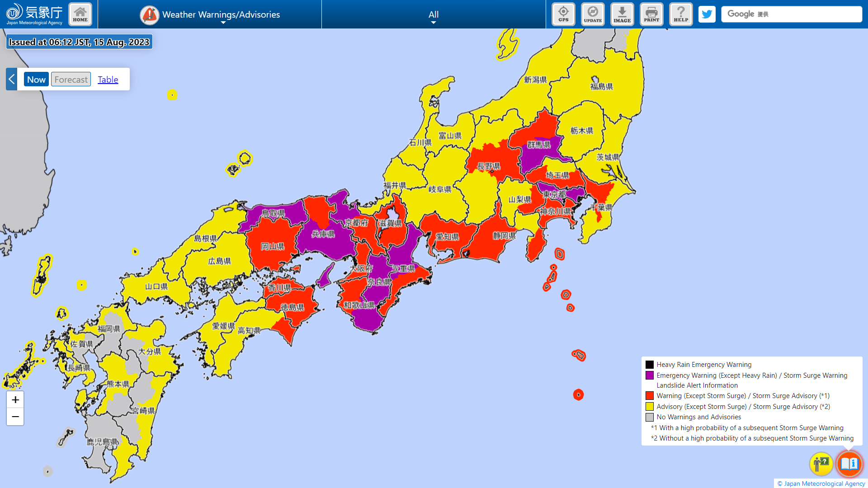The image size is (868, 488).
Task: Open the HELP icon
Action: [681, 14]
